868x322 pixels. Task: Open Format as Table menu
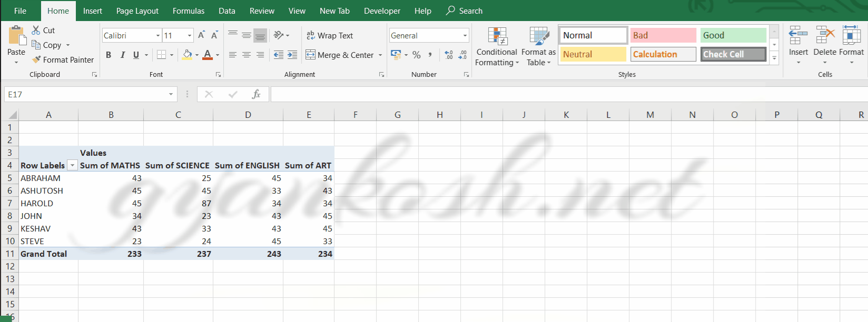(x=538, y=46)
